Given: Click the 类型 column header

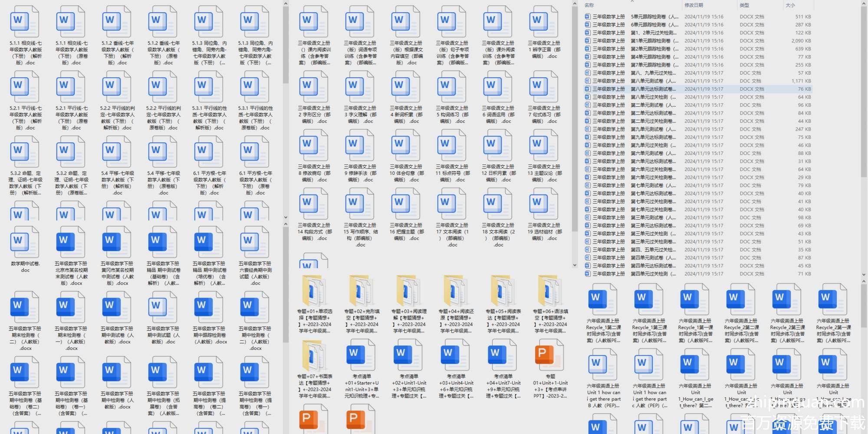Looking at the screenshot, I should click(744, 5).
